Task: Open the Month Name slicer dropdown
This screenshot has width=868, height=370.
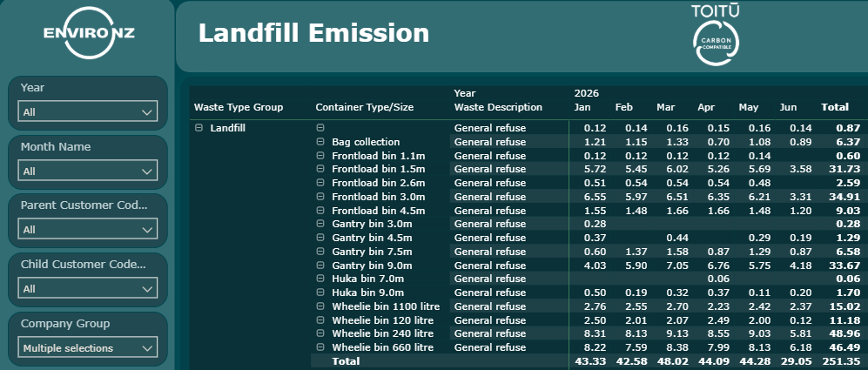Action: 87,172
